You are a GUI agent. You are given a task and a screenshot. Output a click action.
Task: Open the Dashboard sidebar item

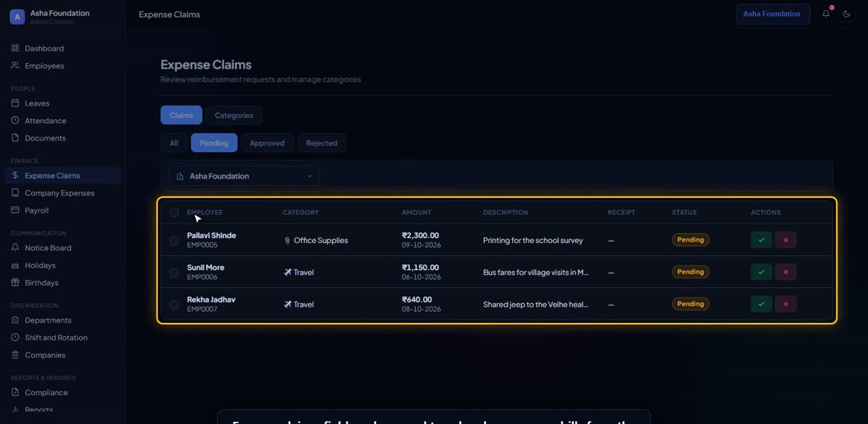(x=62, y=48)
